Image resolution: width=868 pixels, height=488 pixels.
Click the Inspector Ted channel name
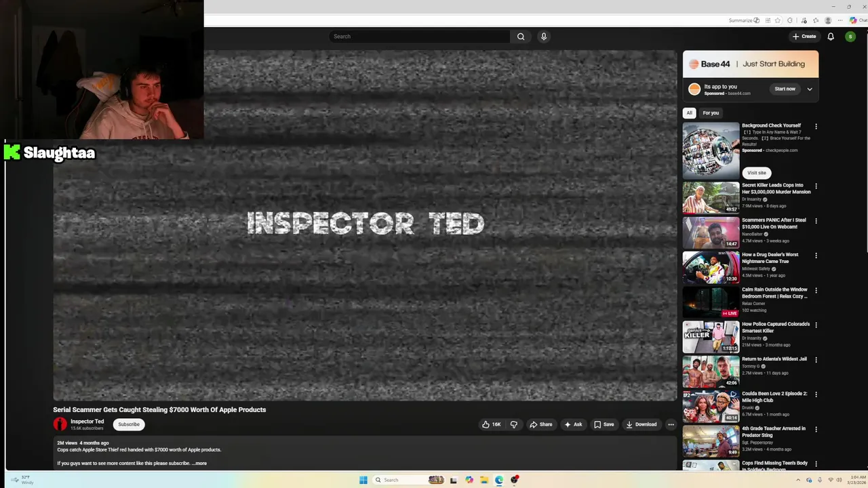coord(87,422)
